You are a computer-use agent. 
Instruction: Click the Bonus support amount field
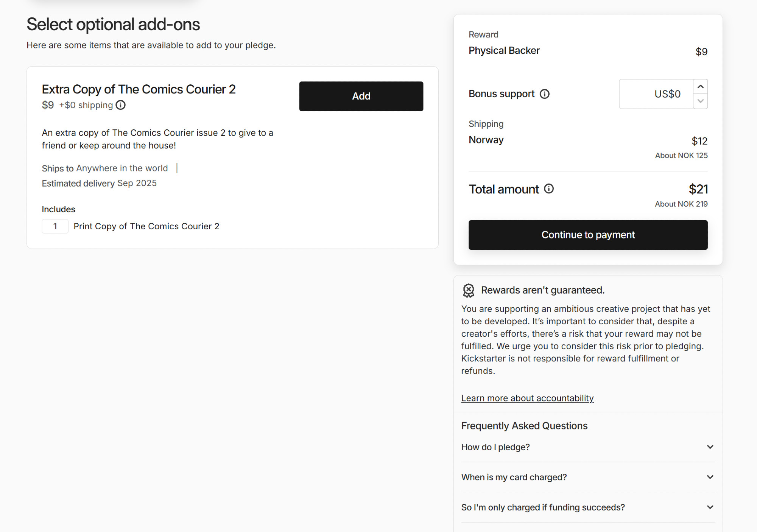click(657, 94)
